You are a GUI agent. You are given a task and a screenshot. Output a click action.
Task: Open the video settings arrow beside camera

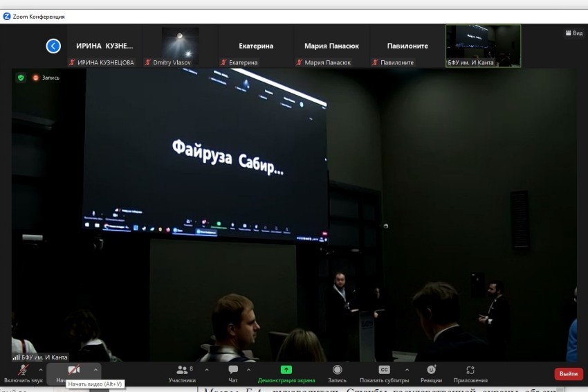pos(95,370)
